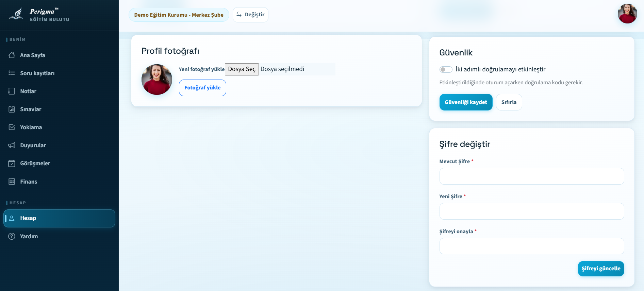The image size is (644, 291).
Task: Open user avatar menu in top-right corner
Action: 627,14
